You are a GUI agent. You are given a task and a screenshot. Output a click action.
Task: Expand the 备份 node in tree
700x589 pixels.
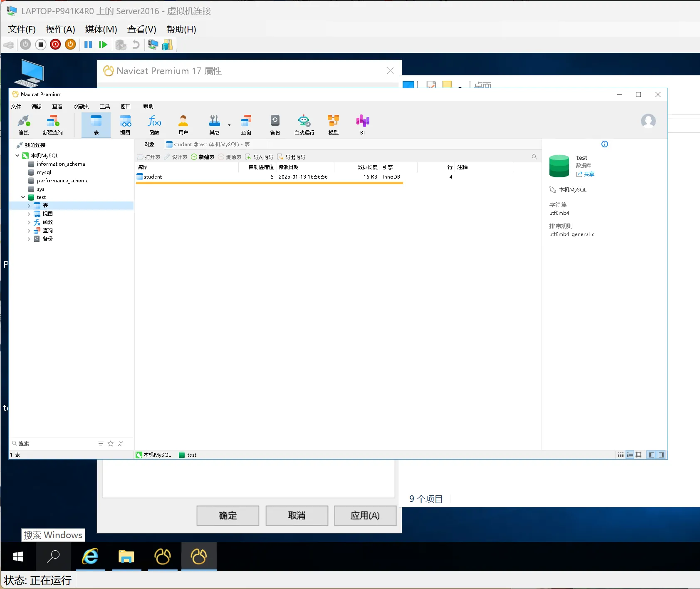click(x=29, y=239)
